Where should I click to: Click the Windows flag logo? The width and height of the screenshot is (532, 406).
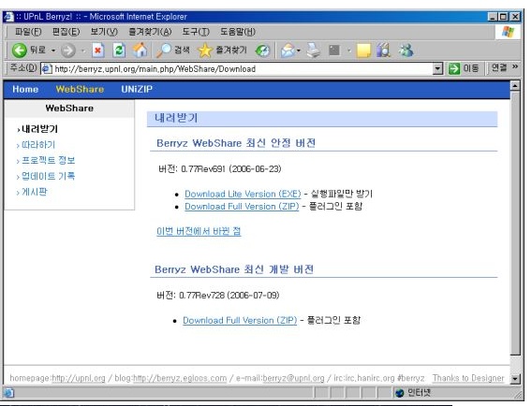508,32
